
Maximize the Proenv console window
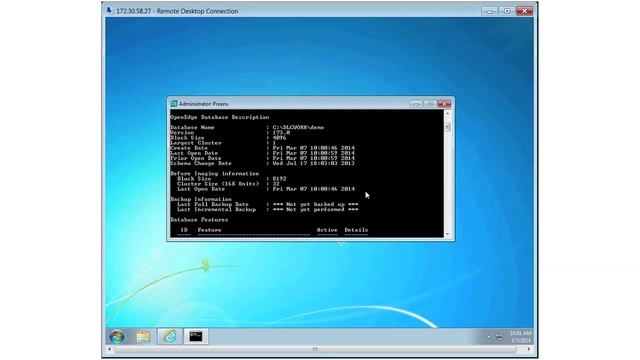[x=429, y=104]
